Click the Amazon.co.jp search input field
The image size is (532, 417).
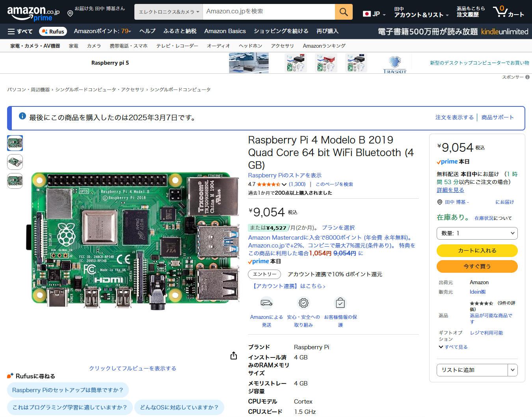(x=269, y=12)
